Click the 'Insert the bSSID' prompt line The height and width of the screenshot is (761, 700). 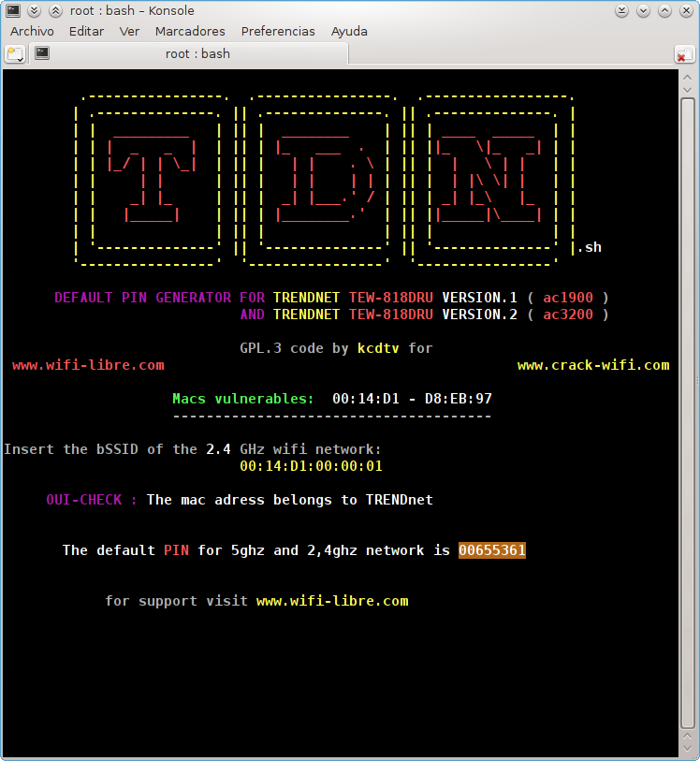point(193,449)
